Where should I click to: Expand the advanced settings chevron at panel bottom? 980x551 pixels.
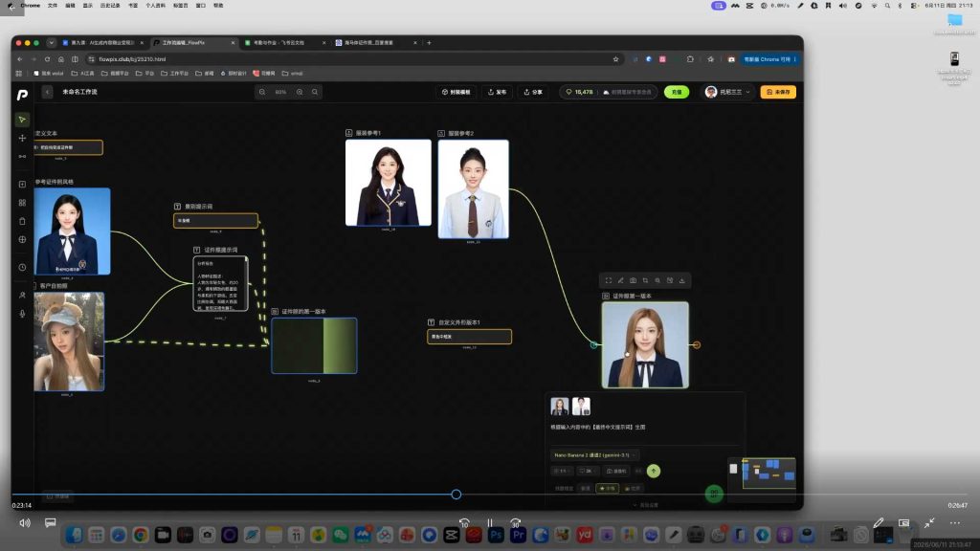(635, 505)
